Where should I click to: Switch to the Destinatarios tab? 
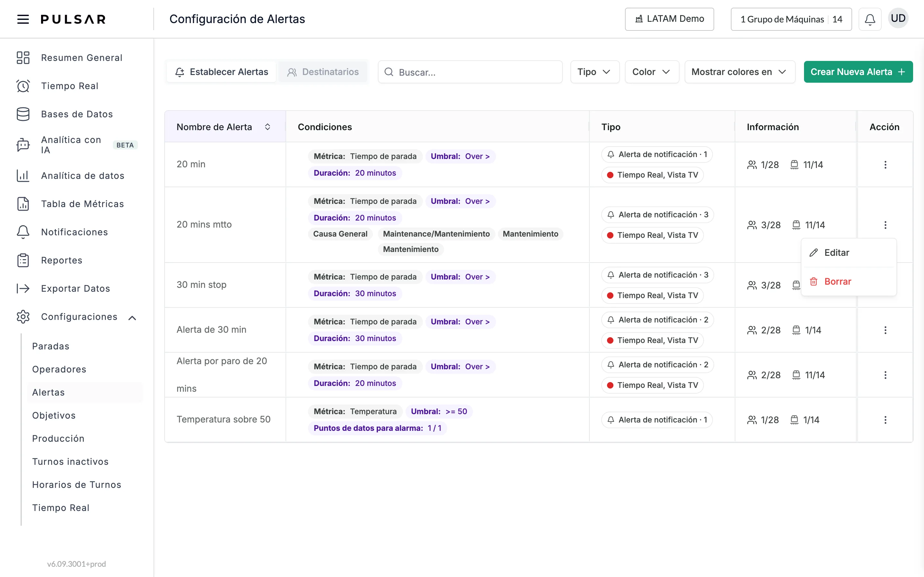coord(323,72)
